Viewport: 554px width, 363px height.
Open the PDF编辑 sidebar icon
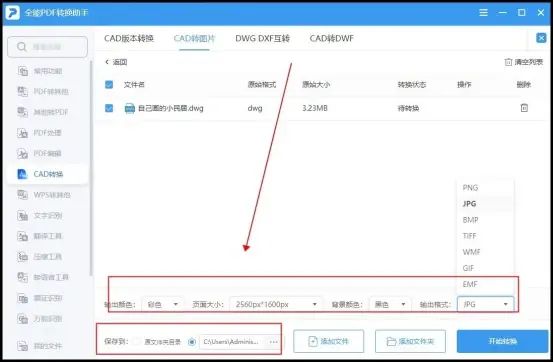[x=23, y=153]
